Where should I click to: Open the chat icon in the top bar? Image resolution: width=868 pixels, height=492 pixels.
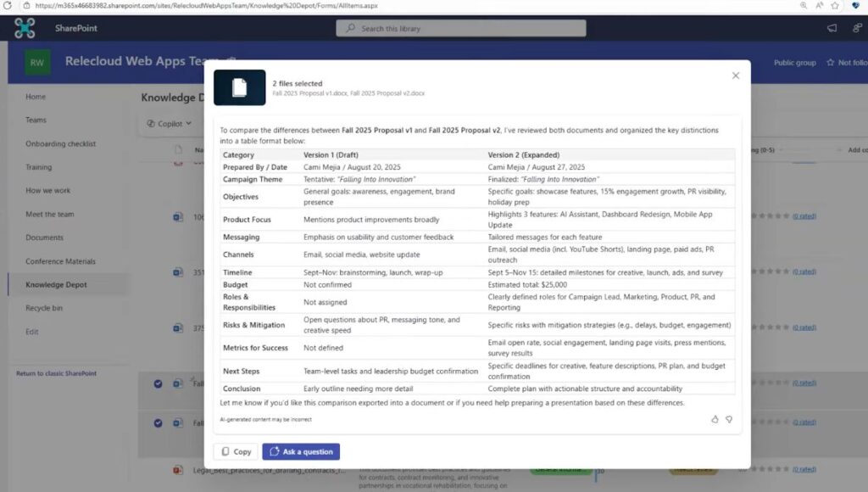pyautogui.click(x=832, y=28)
